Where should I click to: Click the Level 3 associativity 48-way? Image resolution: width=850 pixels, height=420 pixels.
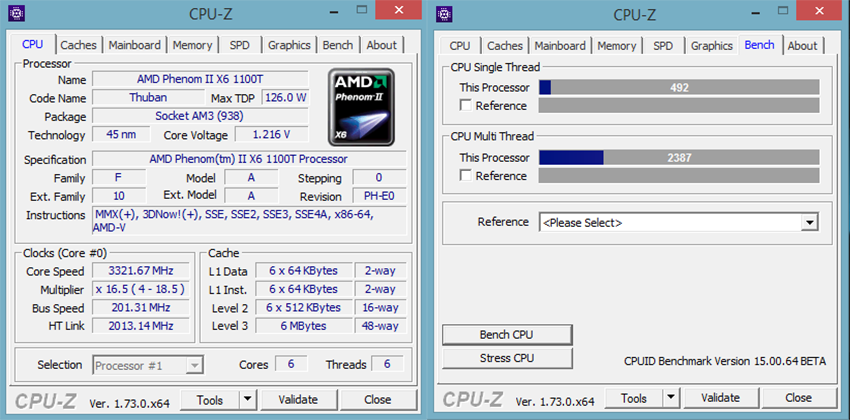(380, 326)
